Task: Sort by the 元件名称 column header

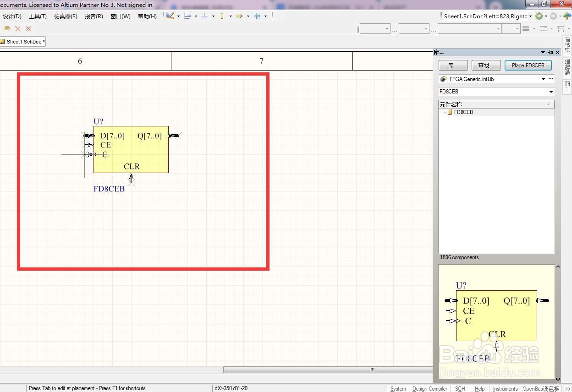Action: point(496,104)
